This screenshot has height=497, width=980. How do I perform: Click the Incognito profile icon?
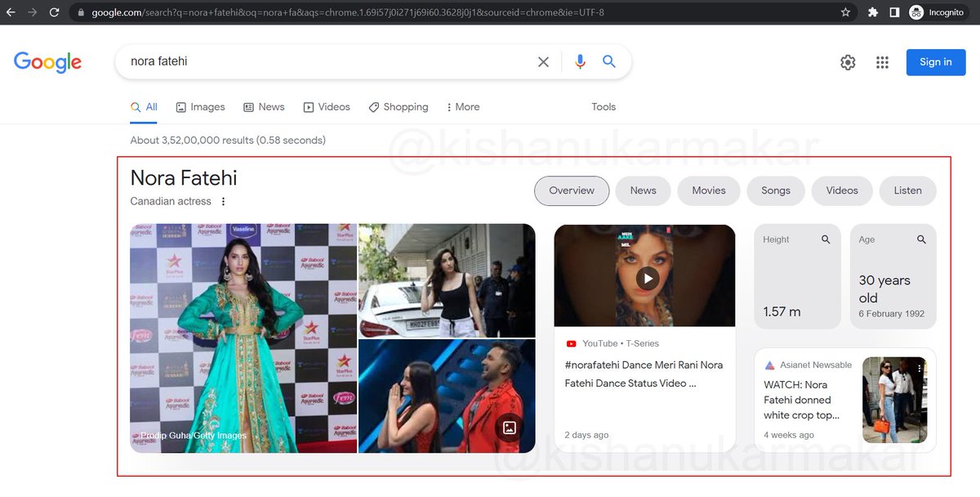click(x=916, y=12)
